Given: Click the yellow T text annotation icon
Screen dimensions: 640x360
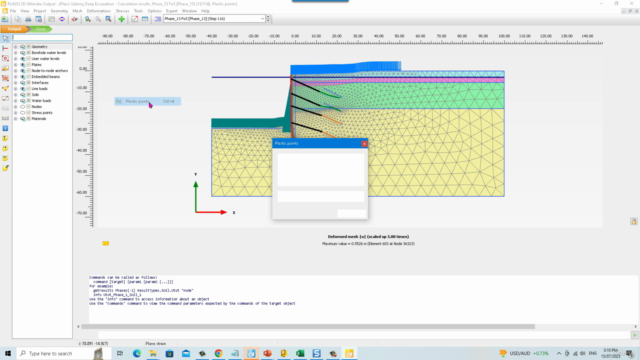Looking at the screenshot, I should 5,138.
